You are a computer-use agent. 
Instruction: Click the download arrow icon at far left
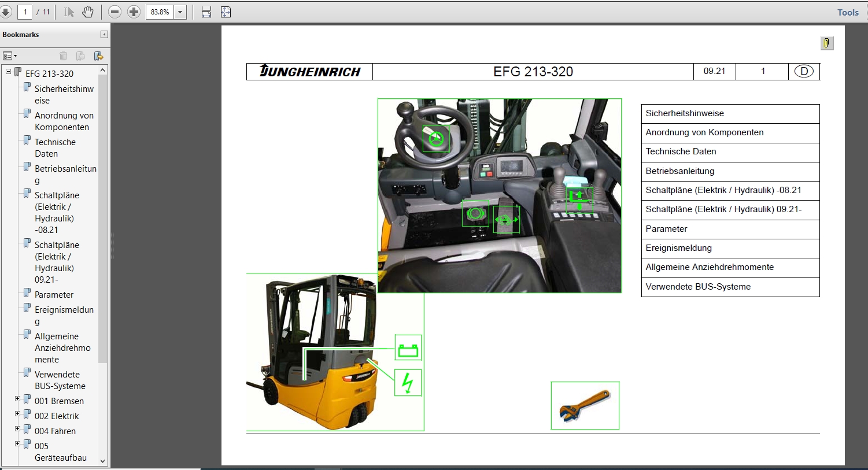click(x=7, y=12)
